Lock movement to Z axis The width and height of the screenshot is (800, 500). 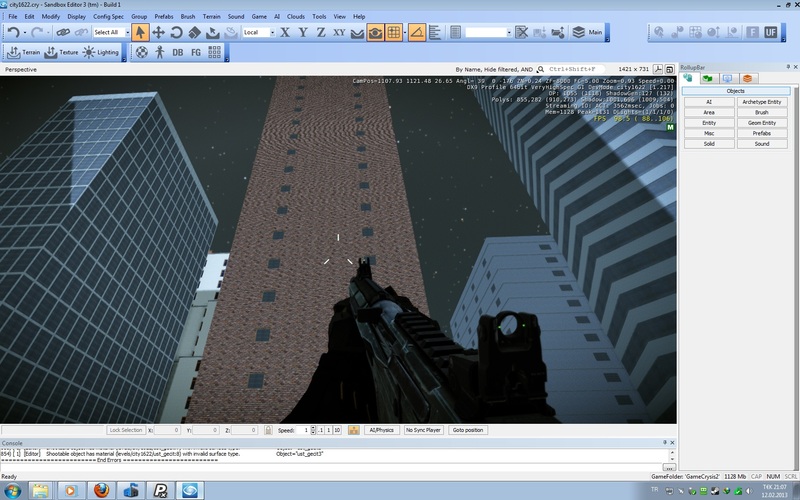[x=321, y=33]
